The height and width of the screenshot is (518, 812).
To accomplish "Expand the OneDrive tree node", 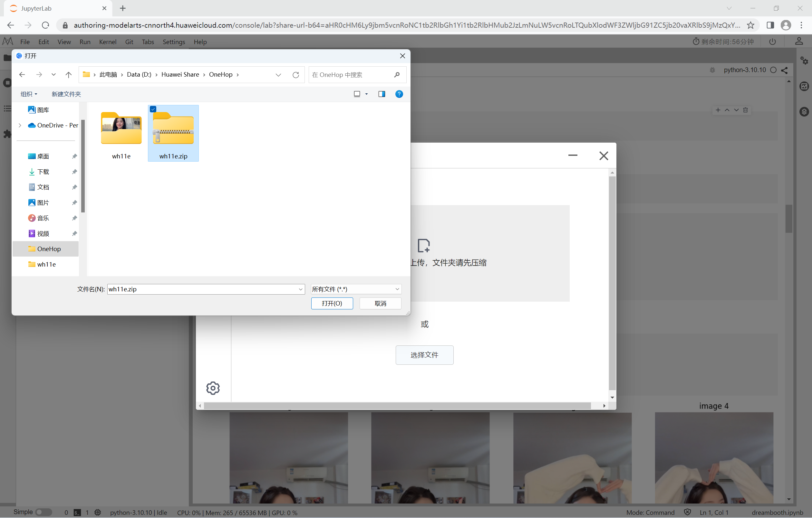I will click(20, 125).
